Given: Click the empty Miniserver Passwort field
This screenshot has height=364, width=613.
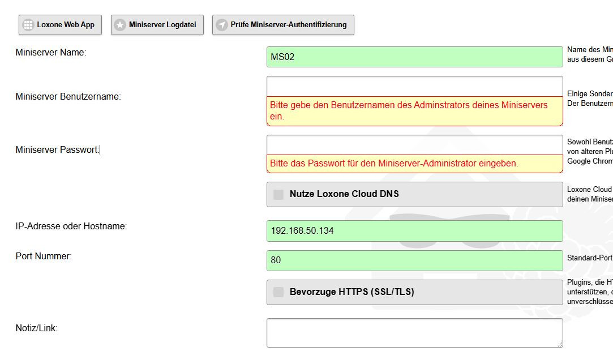Looking at the screenshot, I should point(415,145).
